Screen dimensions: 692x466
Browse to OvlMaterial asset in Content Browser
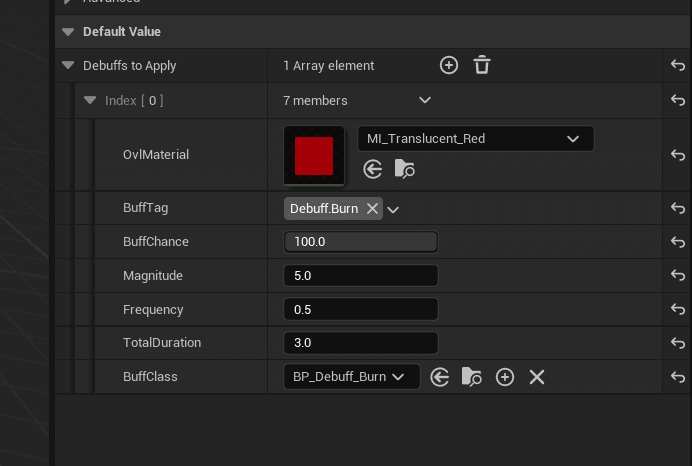point(405,169)
